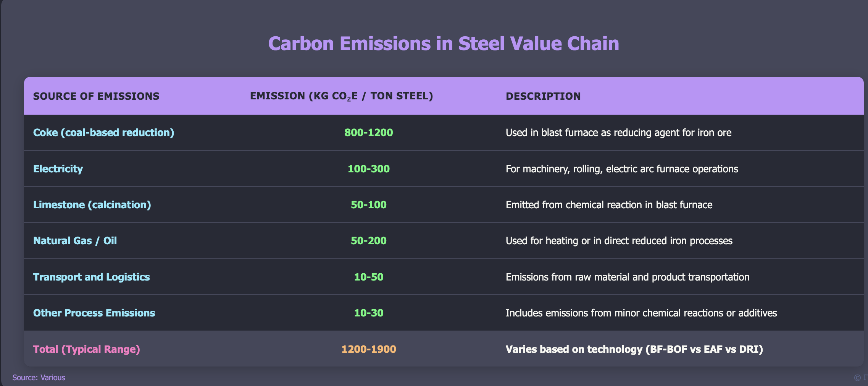Click the '10-30' emission value
This screenshot has width=868, height=386.
[368, 313]
